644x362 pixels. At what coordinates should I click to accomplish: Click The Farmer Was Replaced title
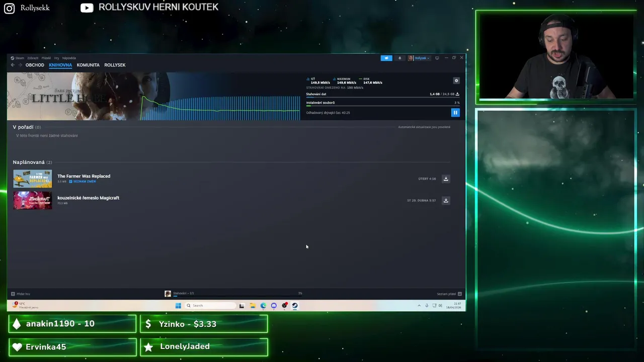pyautogui.click(x=84, y=176)
